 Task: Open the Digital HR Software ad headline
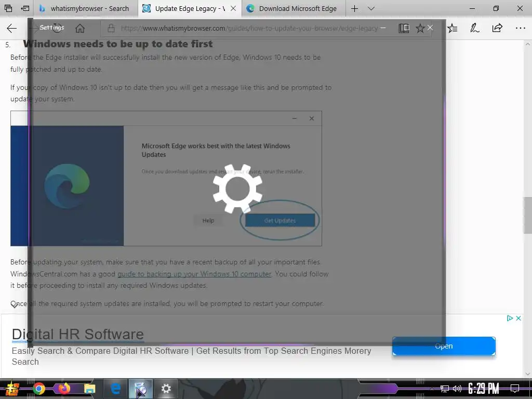[78, 334]
